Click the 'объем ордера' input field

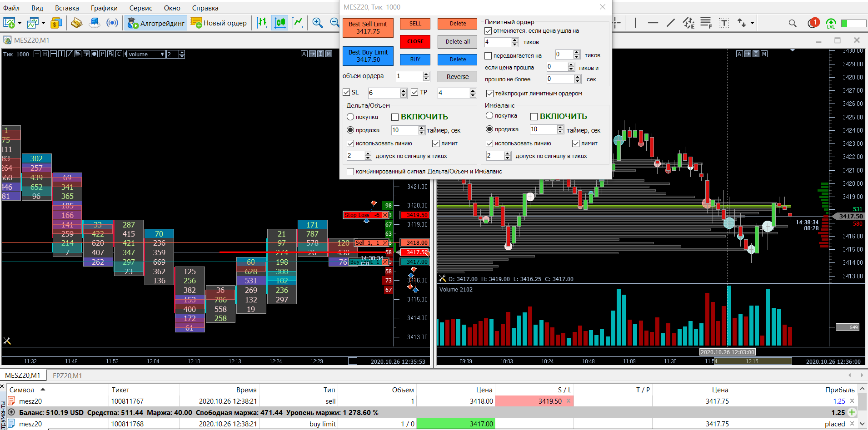(409, 76)
